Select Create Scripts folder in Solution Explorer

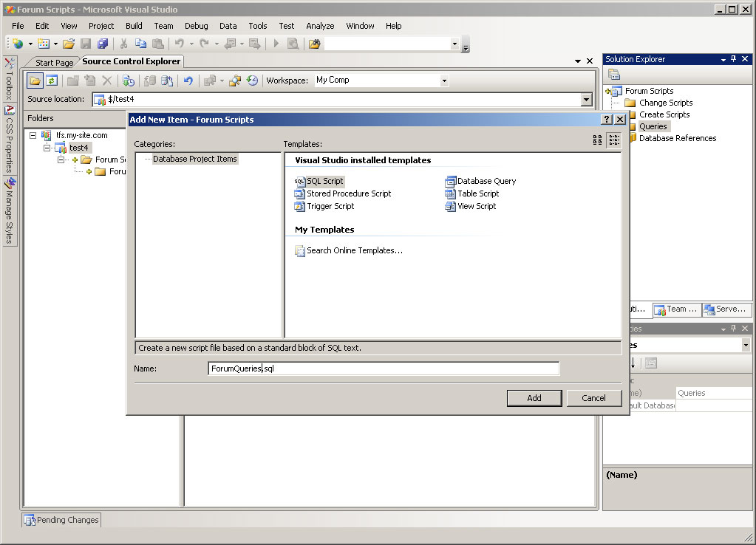664,114
